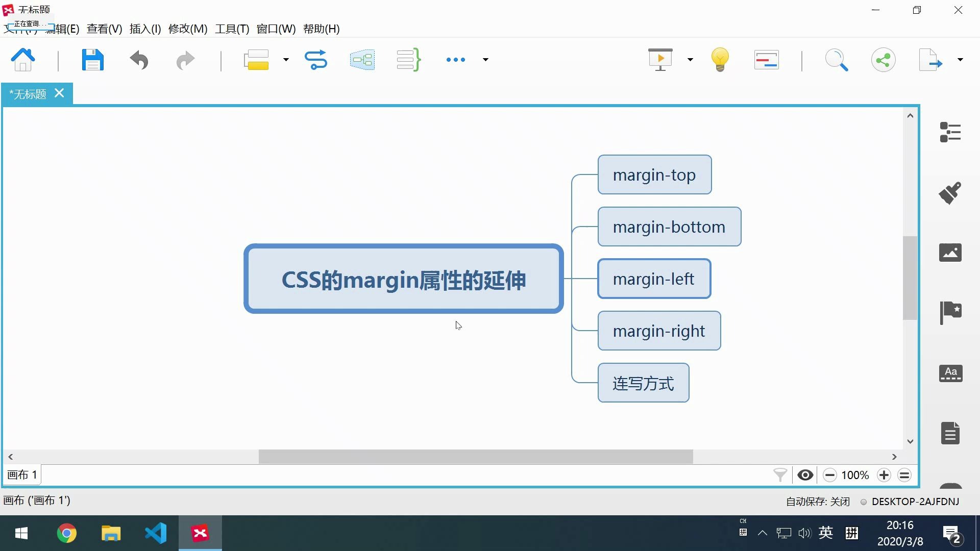
Task: Select the margin-bottom topic node
Action: point(669,227)
